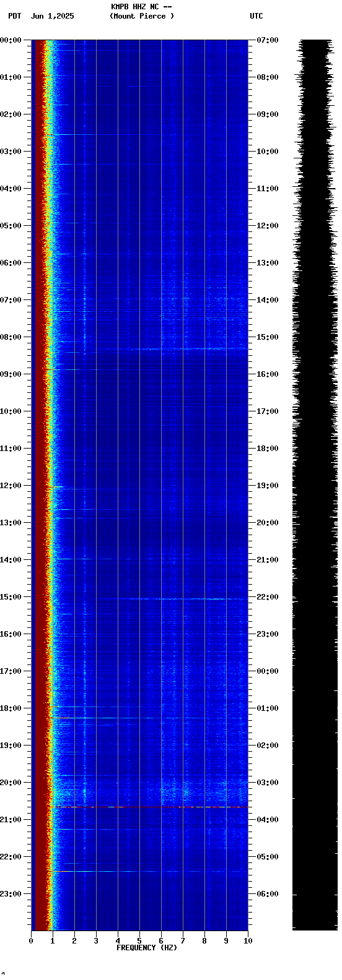342x980 pixels.
Task: Click the 22:00 label on the PDT axis
Action: point(11,857)
